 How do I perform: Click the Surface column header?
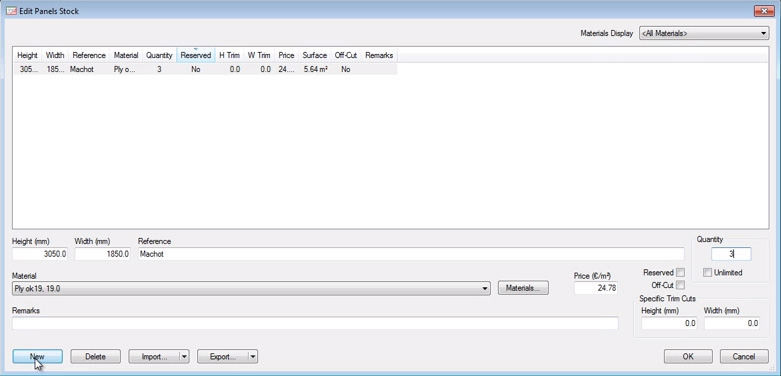[315, 55]
